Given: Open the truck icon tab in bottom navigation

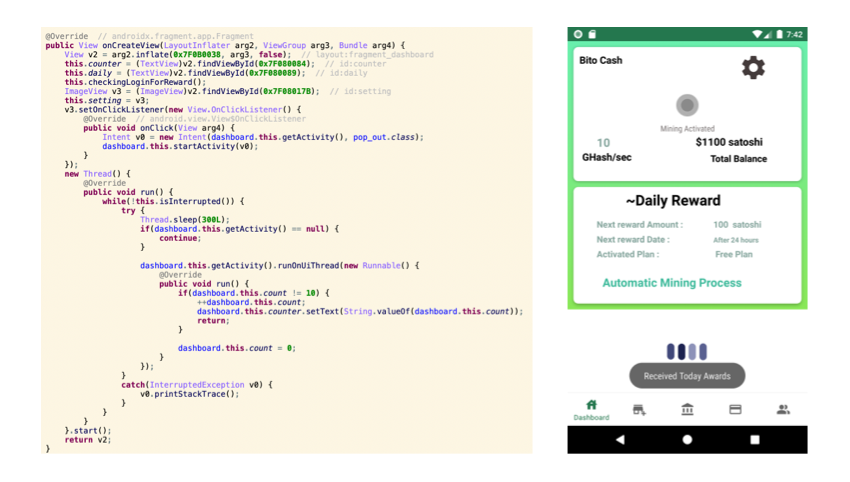Looking at the screenshot, I should click(x=639, y=410).
